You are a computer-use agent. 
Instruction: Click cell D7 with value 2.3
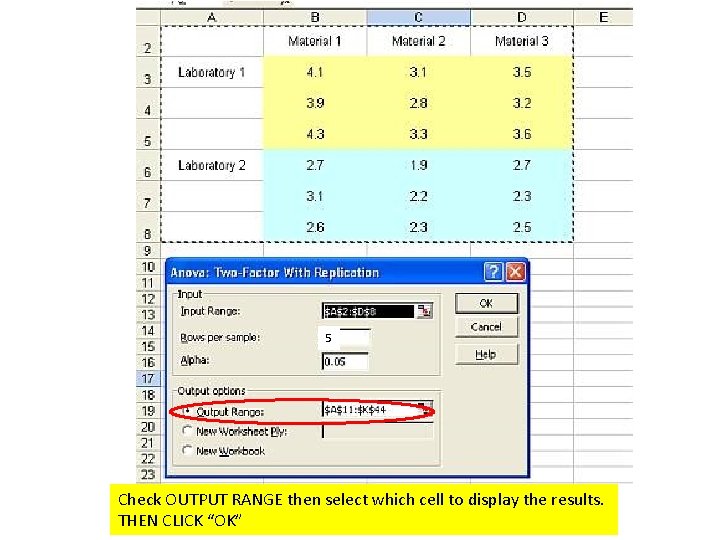pyautogui.click(x=522, y=197)
